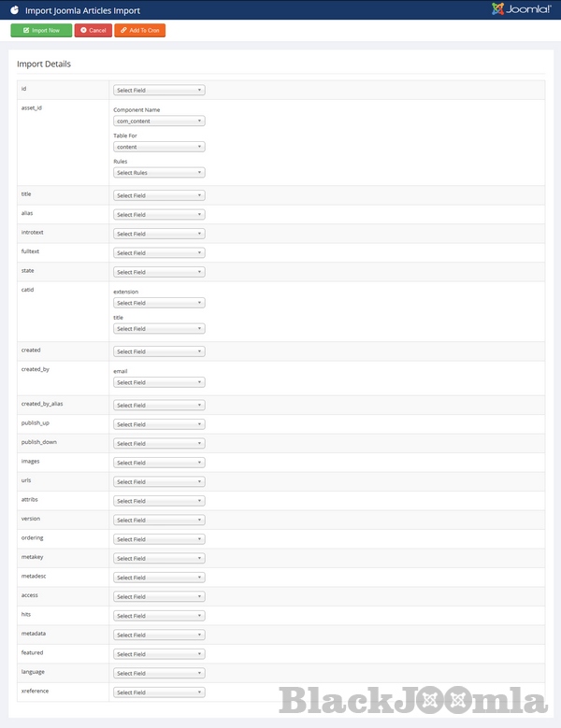561x728 pixels.
Task: Open the images Select Field dropdown
Action: tap(159, 463)
